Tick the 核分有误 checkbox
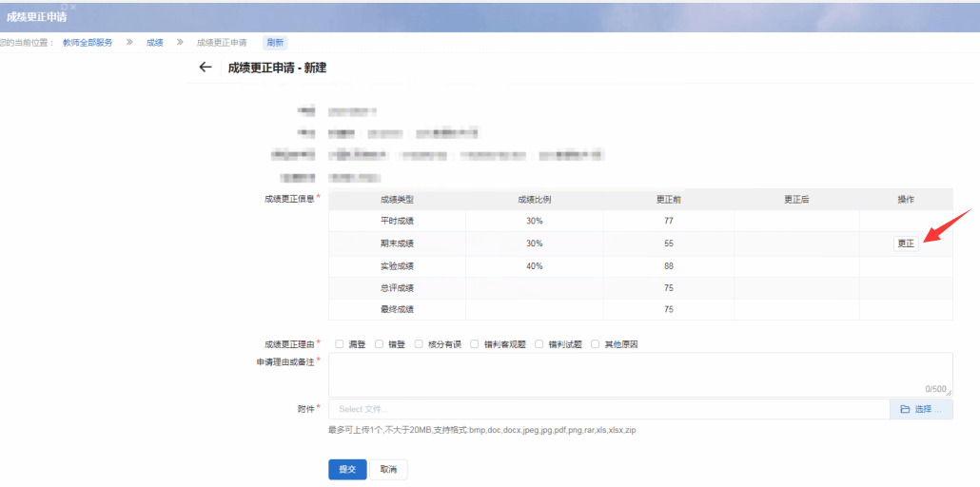 [x=419, y=344]
